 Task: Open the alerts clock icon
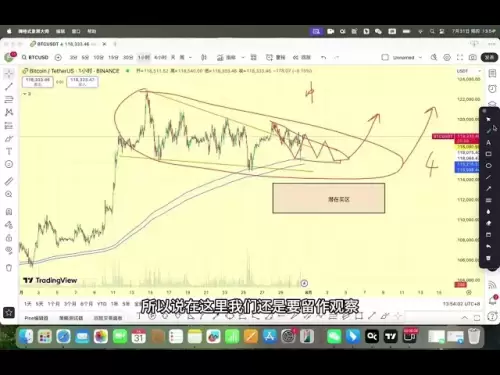tap(492, 89)
